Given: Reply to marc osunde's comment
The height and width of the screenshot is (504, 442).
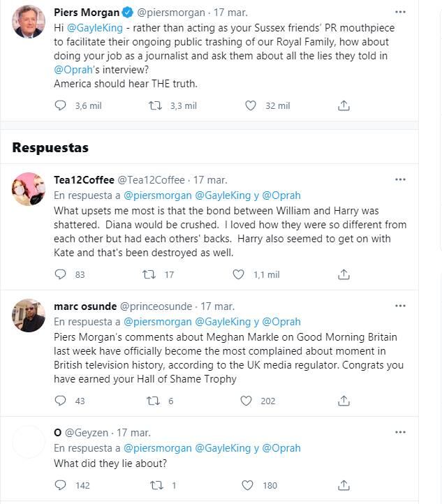Looking at the screenshot, I should click(61, 401).
